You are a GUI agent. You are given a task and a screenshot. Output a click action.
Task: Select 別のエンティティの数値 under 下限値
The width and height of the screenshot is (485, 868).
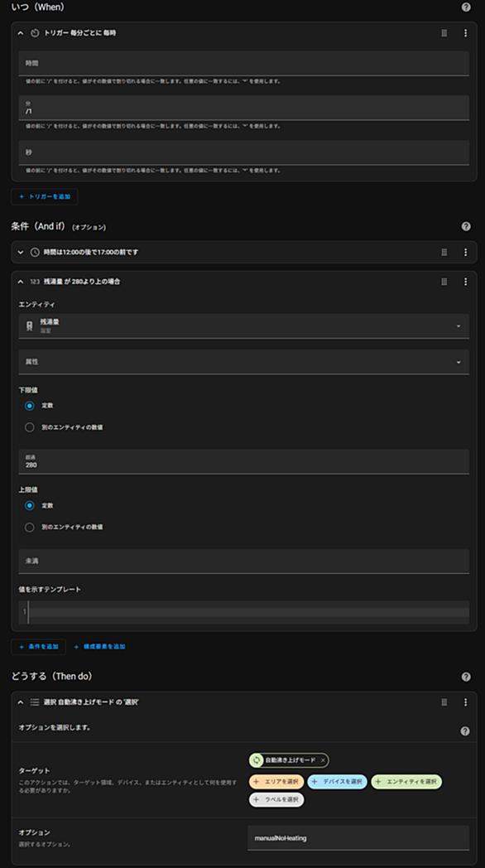[30, 427]
